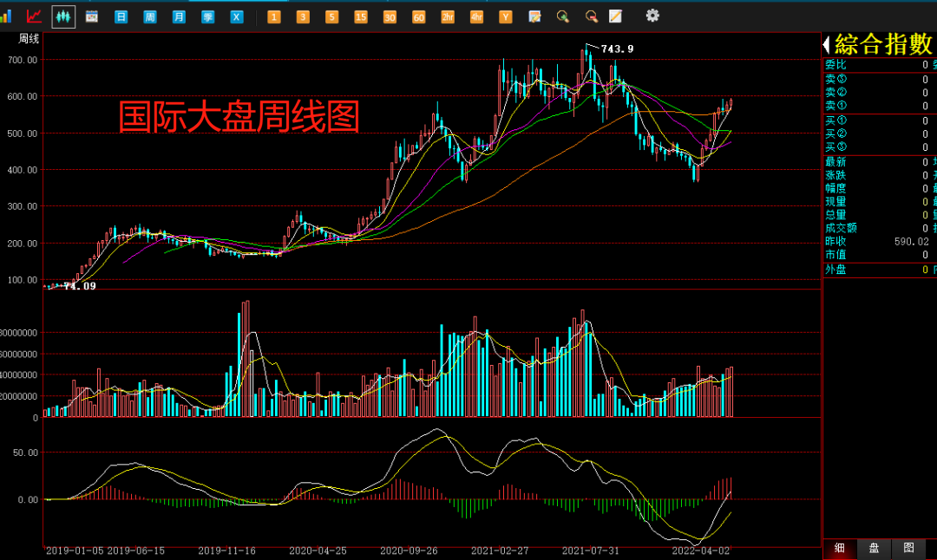Click the 国际大盘周线图 red title text

coord(239,116)
